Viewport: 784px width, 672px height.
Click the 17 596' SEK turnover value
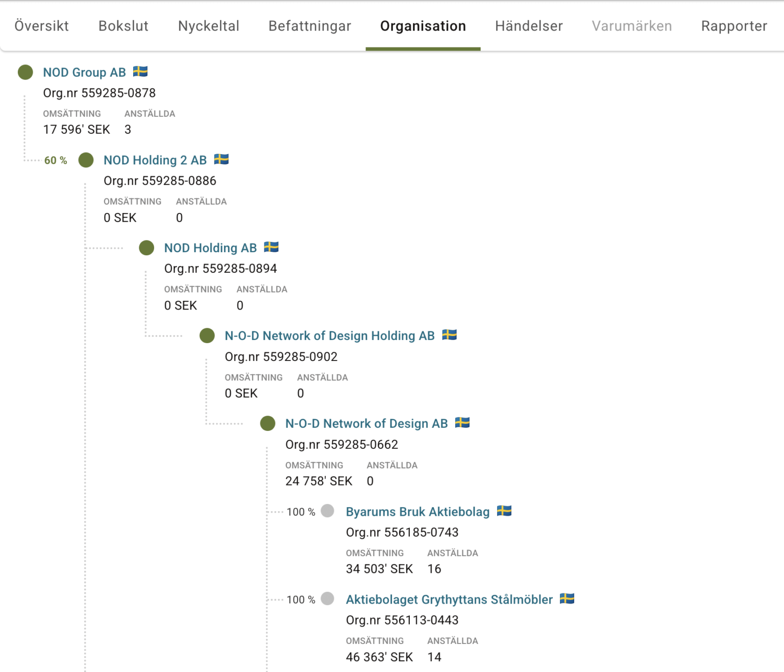coord(77,130)
